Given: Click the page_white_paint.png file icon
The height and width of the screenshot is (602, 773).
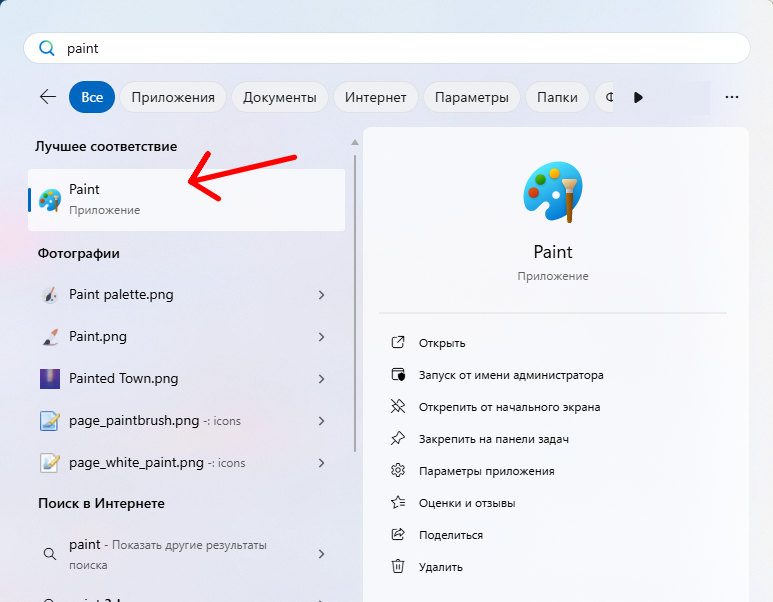Looking at the screenshot, I should (x=50, y=463).
